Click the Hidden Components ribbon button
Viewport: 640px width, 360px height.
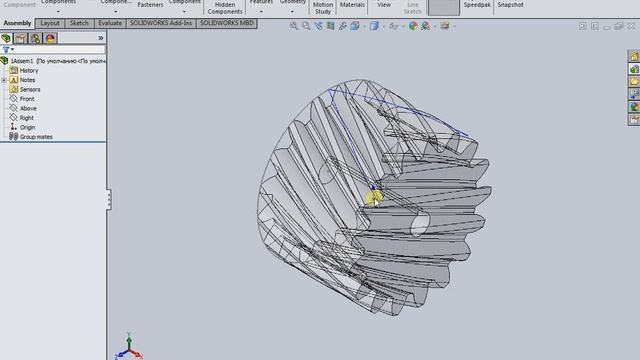225,8
